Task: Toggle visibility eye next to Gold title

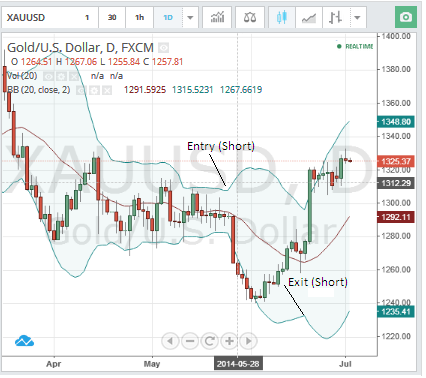Action: tap(163, 48)
